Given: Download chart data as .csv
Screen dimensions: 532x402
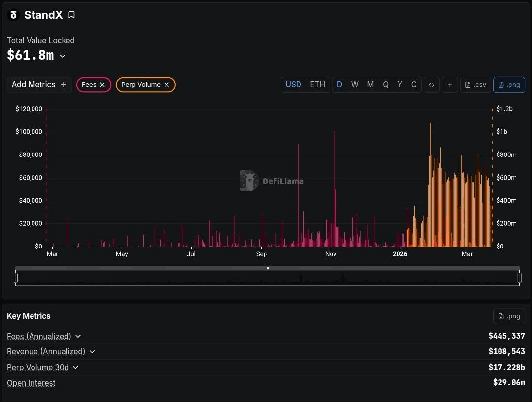Looking at the screenshot, I should tap(475, 85).
